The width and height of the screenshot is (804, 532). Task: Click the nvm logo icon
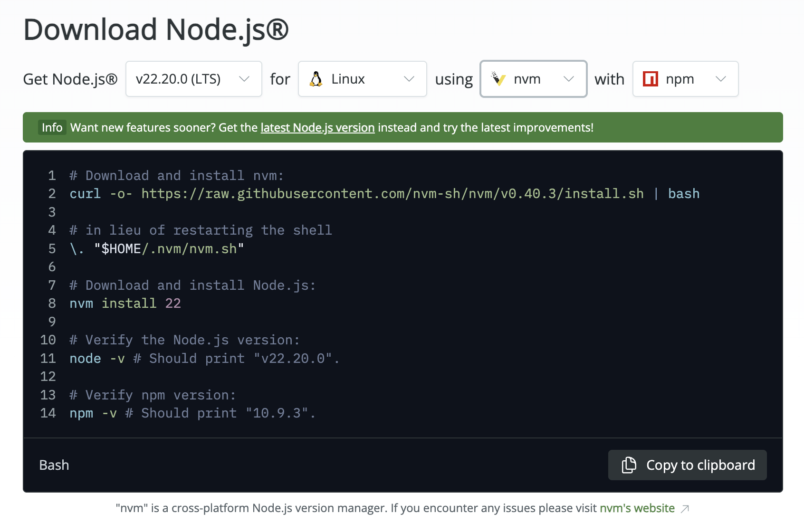498,79
